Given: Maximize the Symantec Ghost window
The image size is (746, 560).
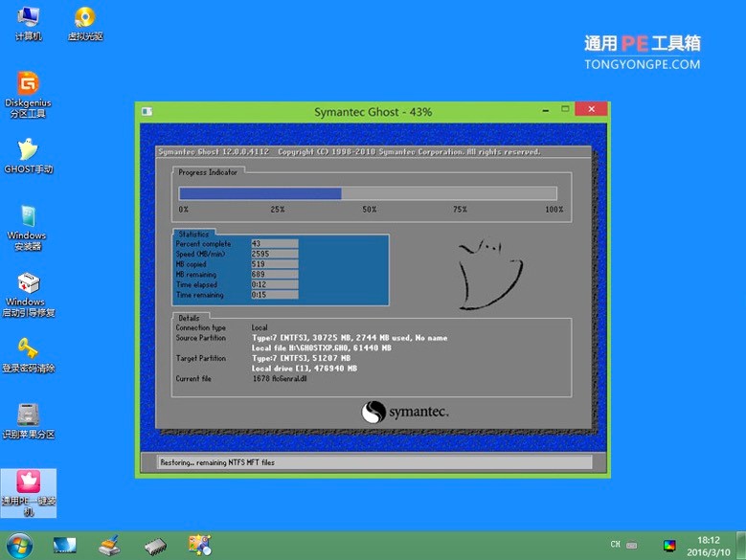Looking at the screenshot, I should point(565,109).
